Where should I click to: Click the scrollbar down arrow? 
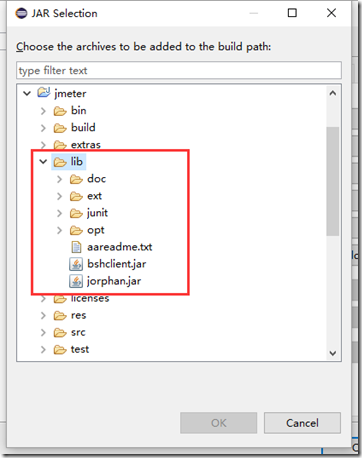point(333,353)
